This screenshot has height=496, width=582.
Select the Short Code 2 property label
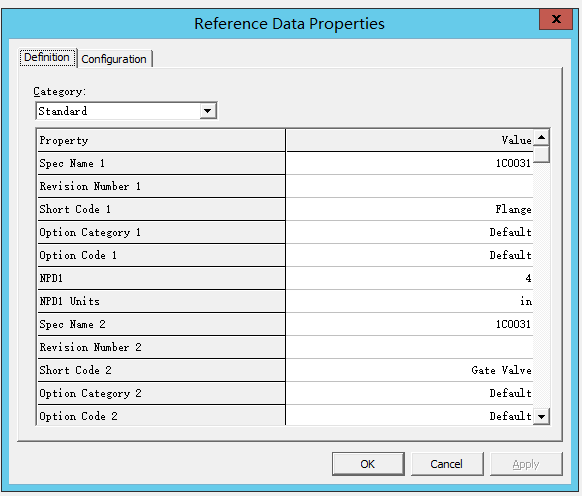(x=161, y=371)
